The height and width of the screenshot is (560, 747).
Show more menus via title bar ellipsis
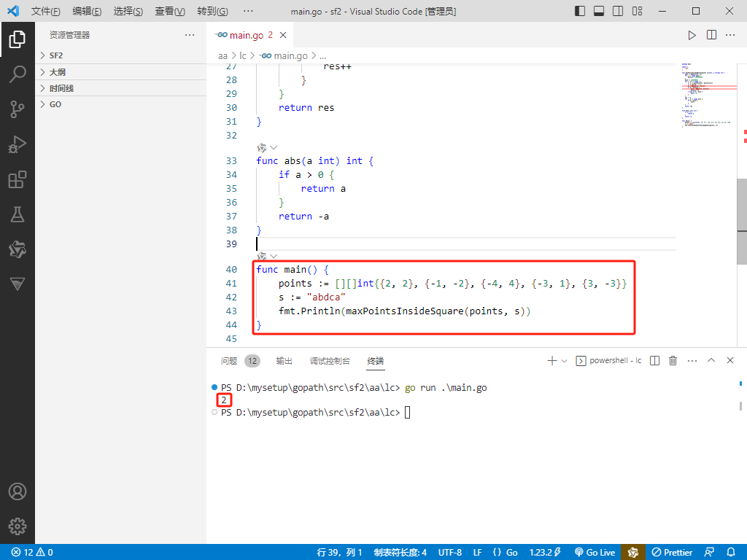[x=248, y=11]
